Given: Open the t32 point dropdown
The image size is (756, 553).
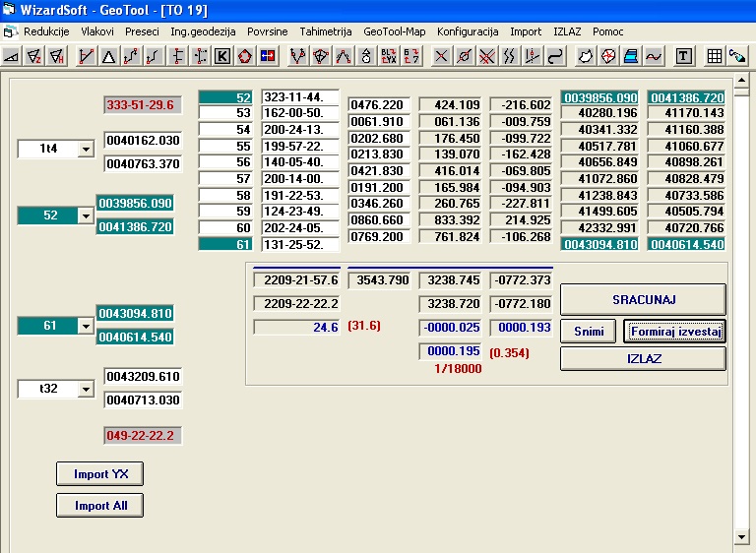Looking at the screenshot, I should (84, 390).
